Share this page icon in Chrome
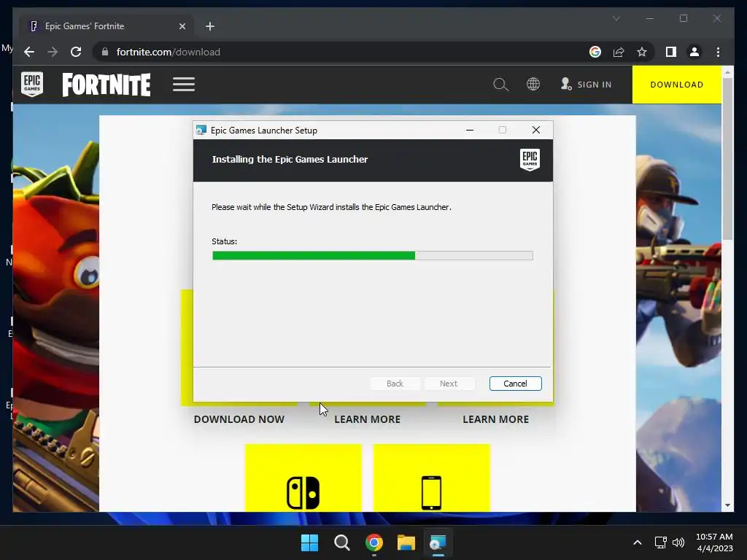 point(619,52)
